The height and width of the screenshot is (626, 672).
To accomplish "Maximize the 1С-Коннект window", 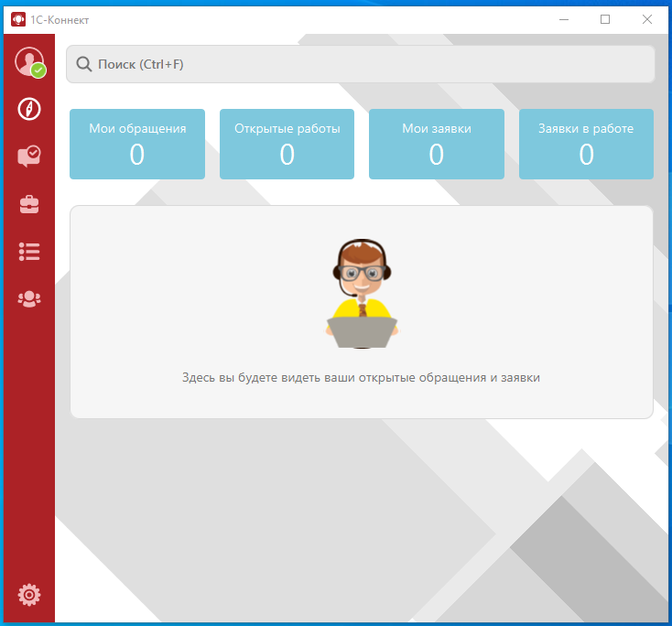I will 605,19.
